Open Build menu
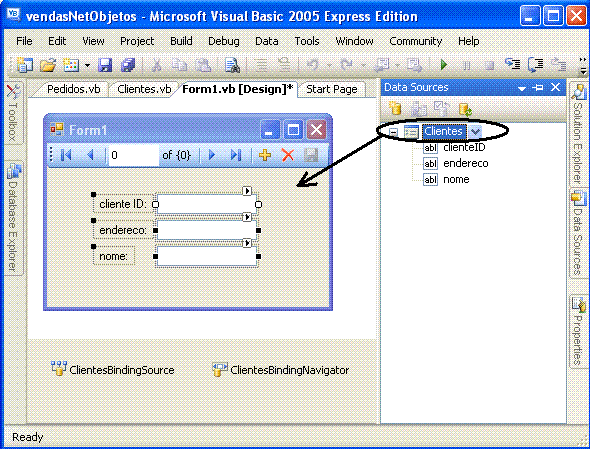The width and height of the screenshot is (590, 449). click(x=181, y=41)
